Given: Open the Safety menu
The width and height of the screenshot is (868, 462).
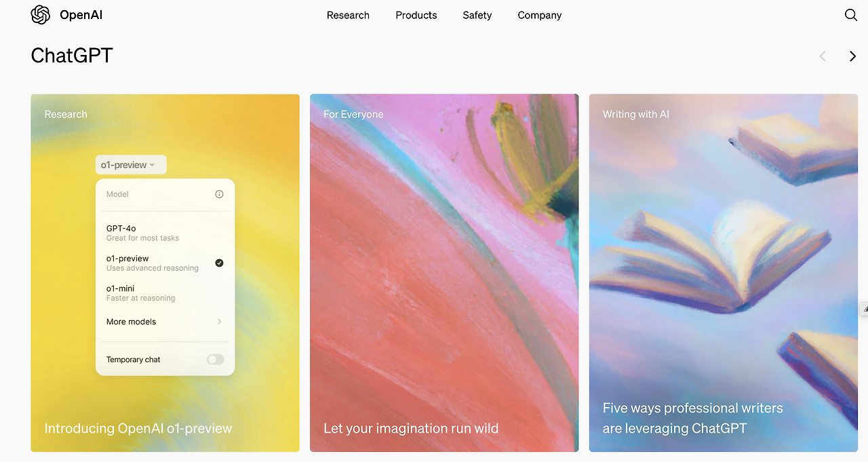Looking at the screenshot, I should tap(477, 15).
